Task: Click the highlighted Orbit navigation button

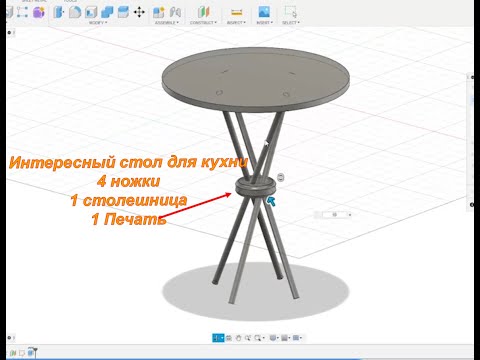Action: coord(218,338)
